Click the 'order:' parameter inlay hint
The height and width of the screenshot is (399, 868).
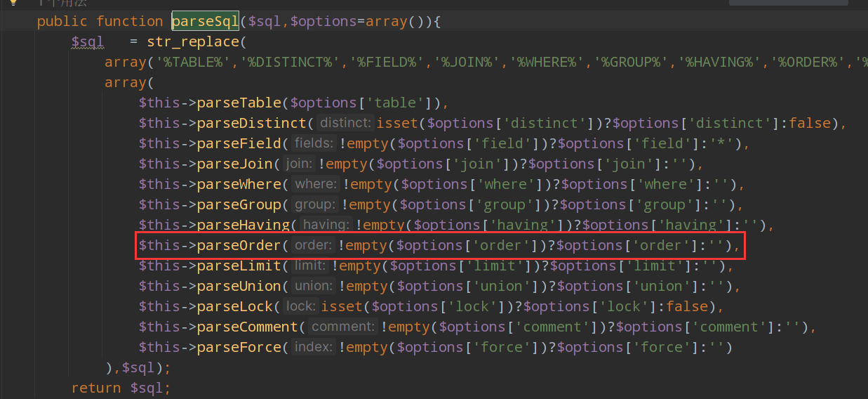pyautogui.click(x=314, y=245)
